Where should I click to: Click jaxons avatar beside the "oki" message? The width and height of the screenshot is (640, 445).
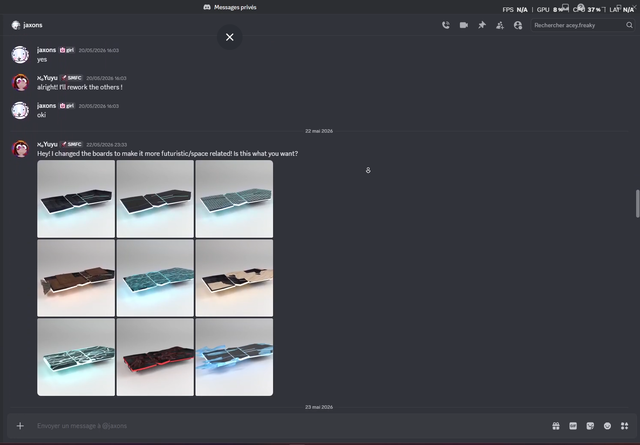20,110
